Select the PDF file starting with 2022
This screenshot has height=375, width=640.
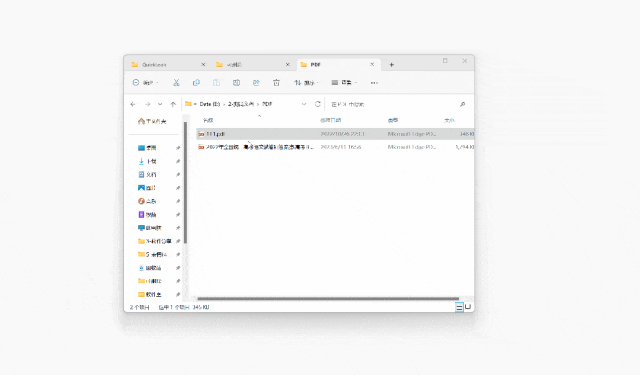[x=335, y=147]
